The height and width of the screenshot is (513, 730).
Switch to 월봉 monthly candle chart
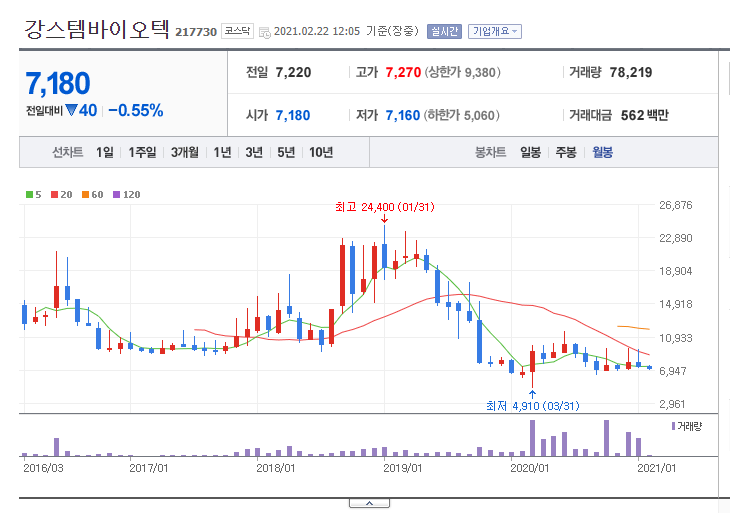point(602,152)
